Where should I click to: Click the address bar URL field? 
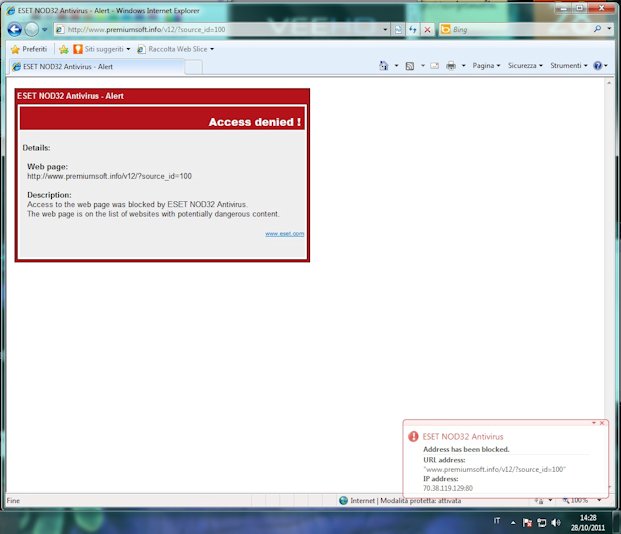218,29
